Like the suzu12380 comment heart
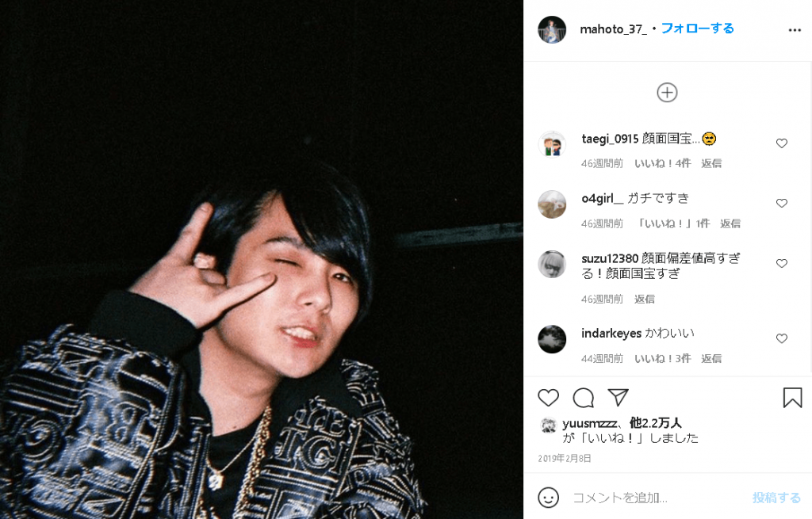 (781, 263)
